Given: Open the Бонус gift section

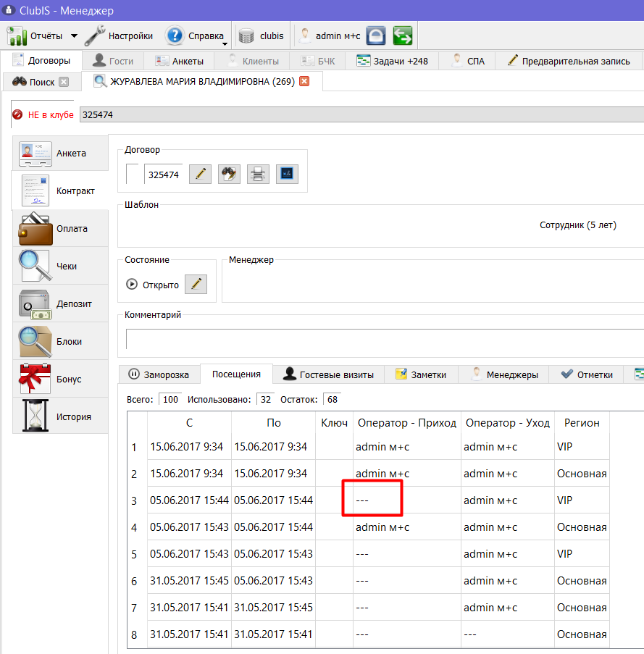Looking at the screenshot, I should 61,379.
